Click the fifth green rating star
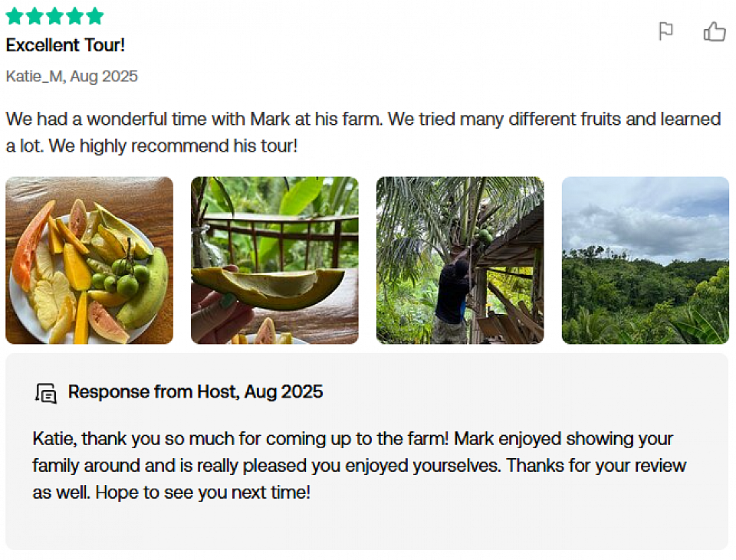Image resolution: width=736 pixels, height=560 pixels. tap(94, 16)
